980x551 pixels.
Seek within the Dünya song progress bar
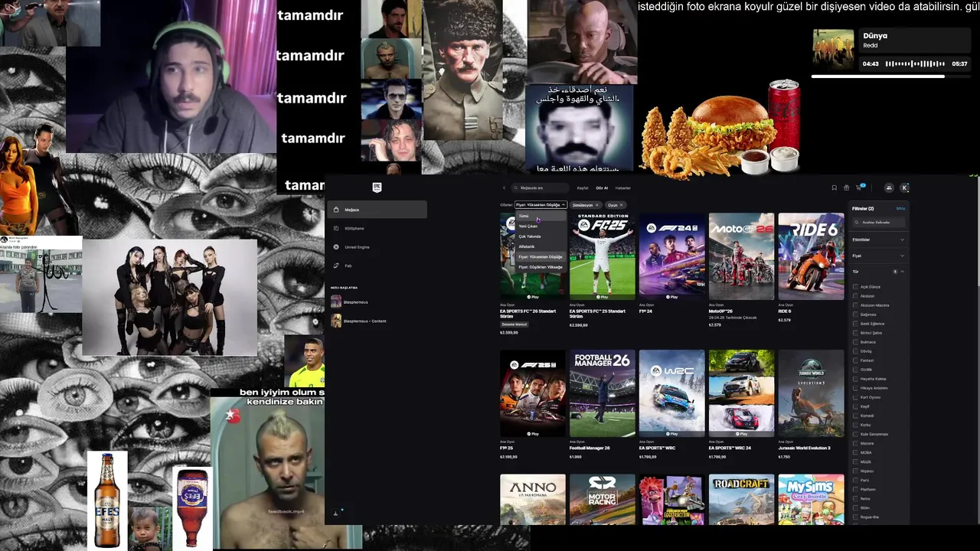tap(890, 77)
